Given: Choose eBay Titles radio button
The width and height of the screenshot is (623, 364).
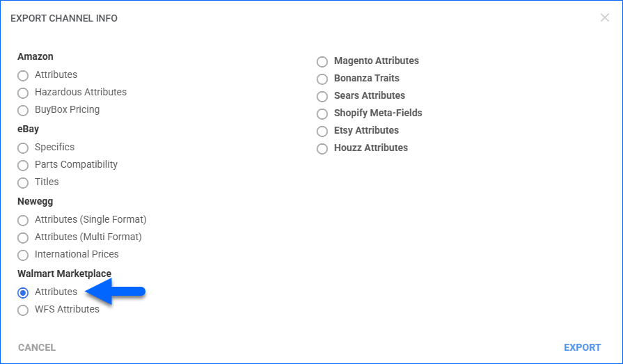Looking at the screenshot, I should pos(23,182).
